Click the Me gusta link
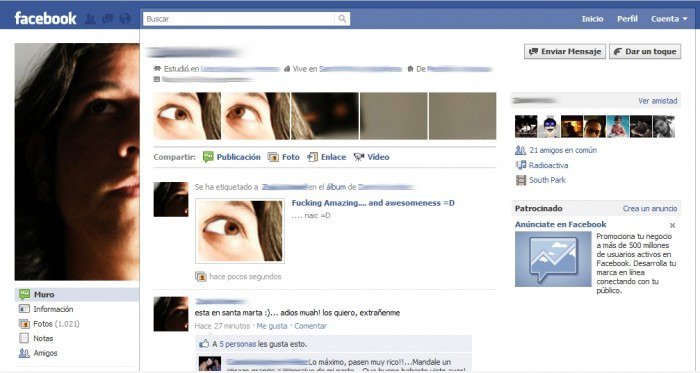700x373 pixels. pos(272,326)
